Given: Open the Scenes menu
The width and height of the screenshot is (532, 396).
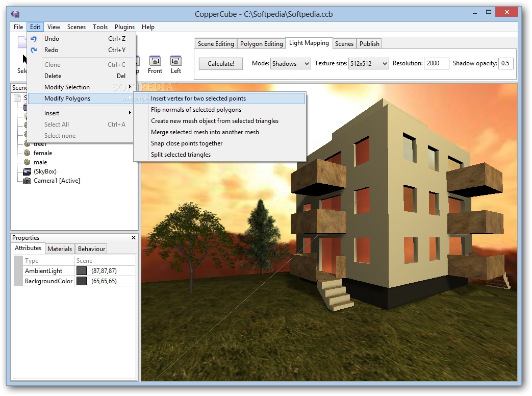Looking at the screenshot, I should [77, 27].
